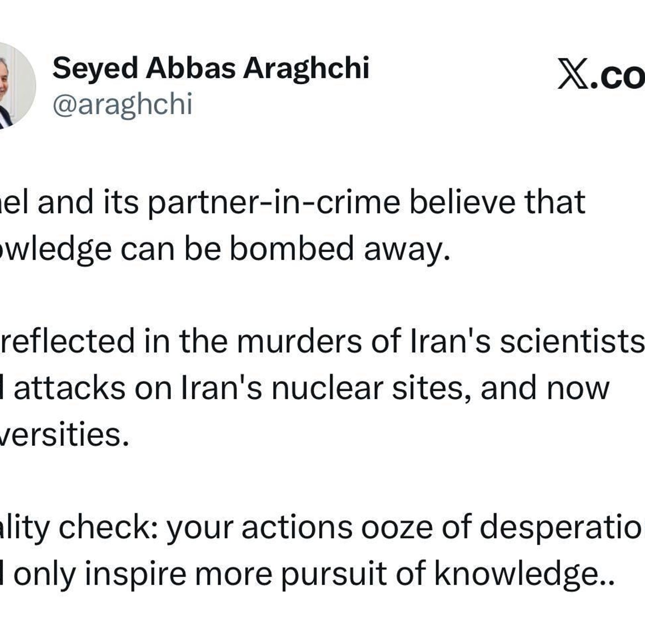645x644 pixels.
Task: Click the @araghchi handle
Action: pyautogui.click(x=123, y=104)
